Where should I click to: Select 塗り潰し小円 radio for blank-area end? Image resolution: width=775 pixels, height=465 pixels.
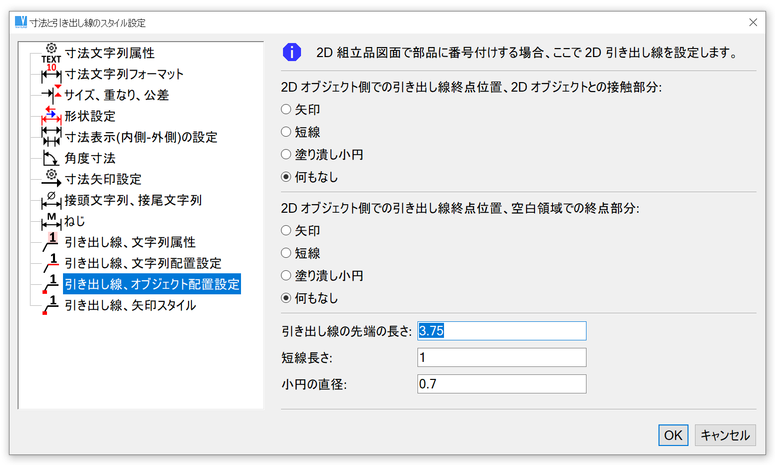286,275
